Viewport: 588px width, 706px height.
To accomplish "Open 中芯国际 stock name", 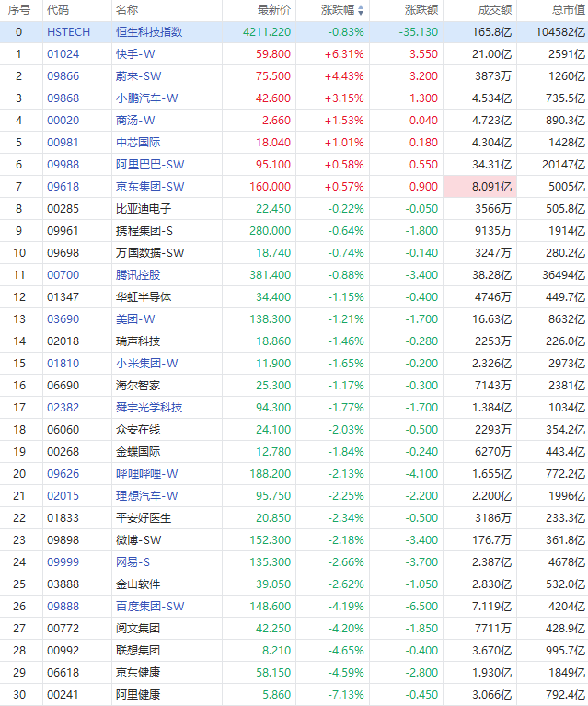I will (x=138, y=143).
